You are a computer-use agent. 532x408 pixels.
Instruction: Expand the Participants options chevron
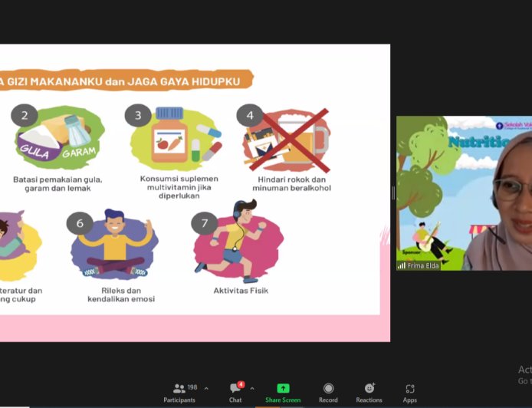(x=206, y=389)
